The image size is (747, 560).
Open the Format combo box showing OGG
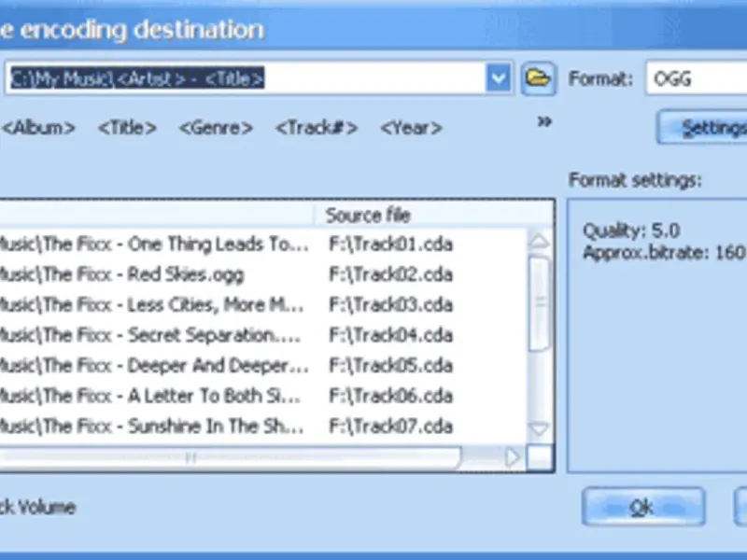(696, 78)
